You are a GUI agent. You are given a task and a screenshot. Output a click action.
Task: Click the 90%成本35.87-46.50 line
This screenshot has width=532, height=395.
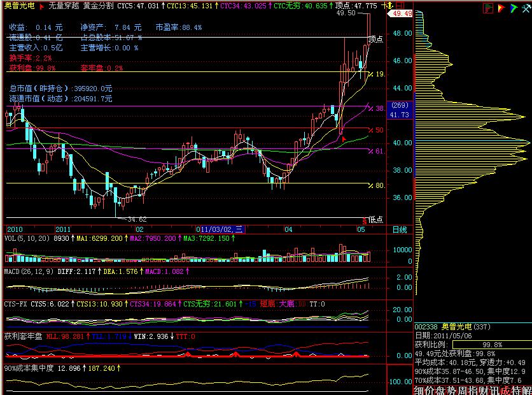pyautogui.click(x=470, y=371)
